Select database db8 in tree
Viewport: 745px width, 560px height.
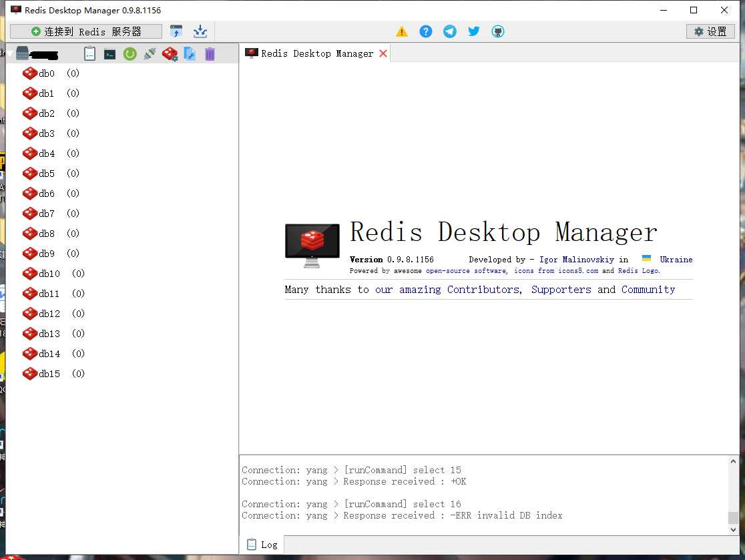(51, 233)
